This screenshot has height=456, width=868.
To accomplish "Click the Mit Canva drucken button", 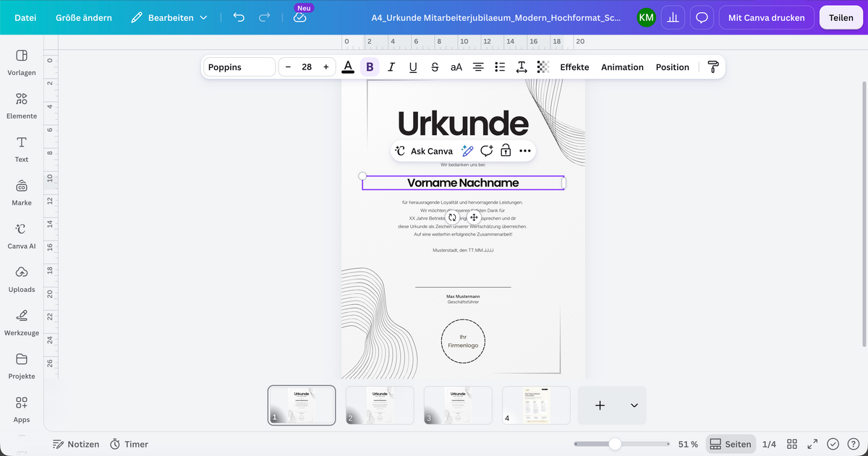I will click(x=767, y=17).
